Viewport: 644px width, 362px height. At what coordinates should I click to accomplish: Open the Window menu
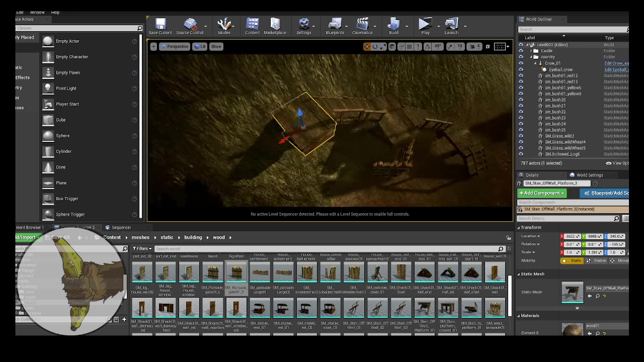(x=37, y=12)
